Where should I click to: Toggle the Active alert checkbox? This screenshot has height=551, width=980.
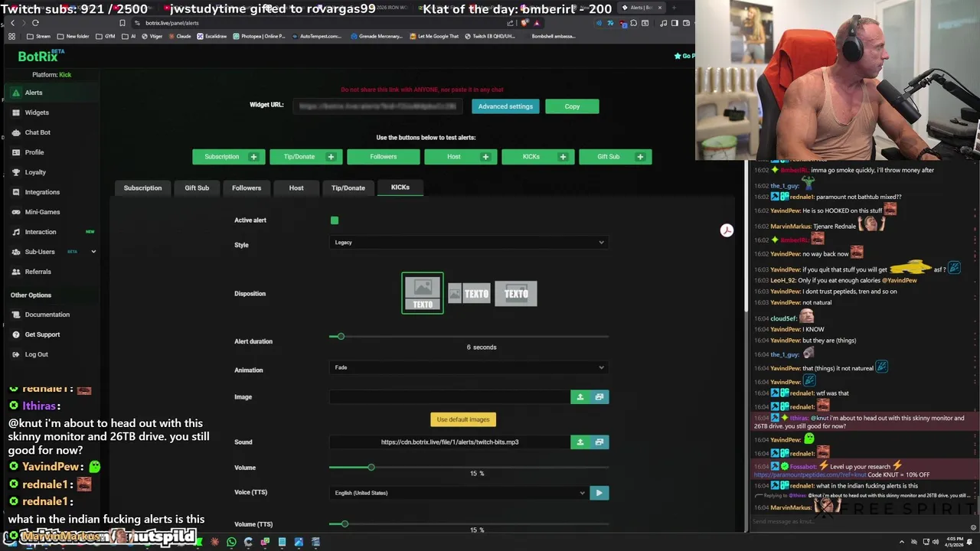[335, 220]
